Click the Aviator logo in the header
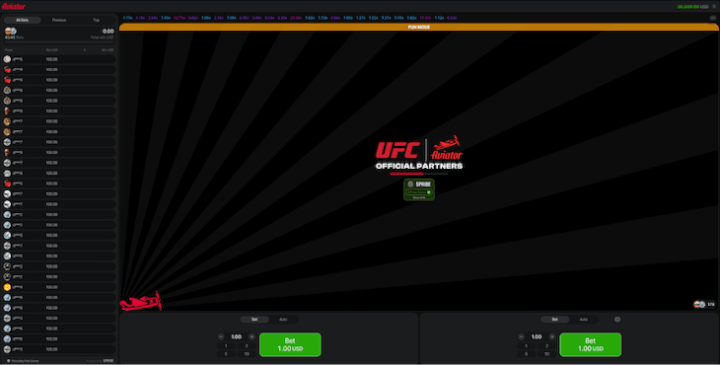This screenshot has width=720, height=365. tap(14, 6)
